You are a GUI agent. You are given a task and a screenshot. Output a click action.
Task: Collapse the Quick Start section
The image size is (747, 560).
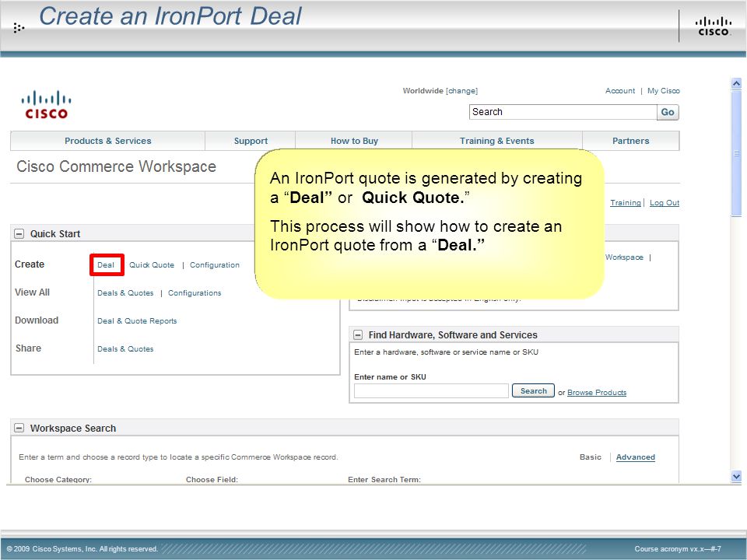19,234
